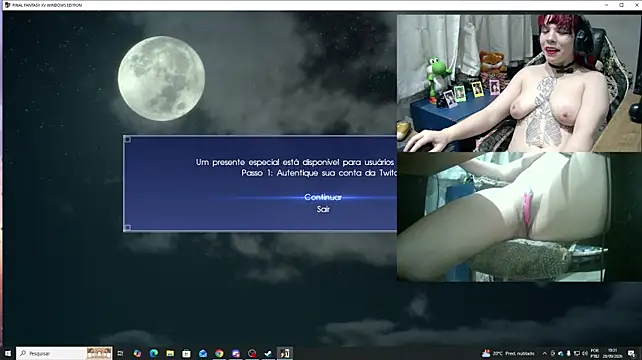Open the clock and date flyout

(613, 353)
